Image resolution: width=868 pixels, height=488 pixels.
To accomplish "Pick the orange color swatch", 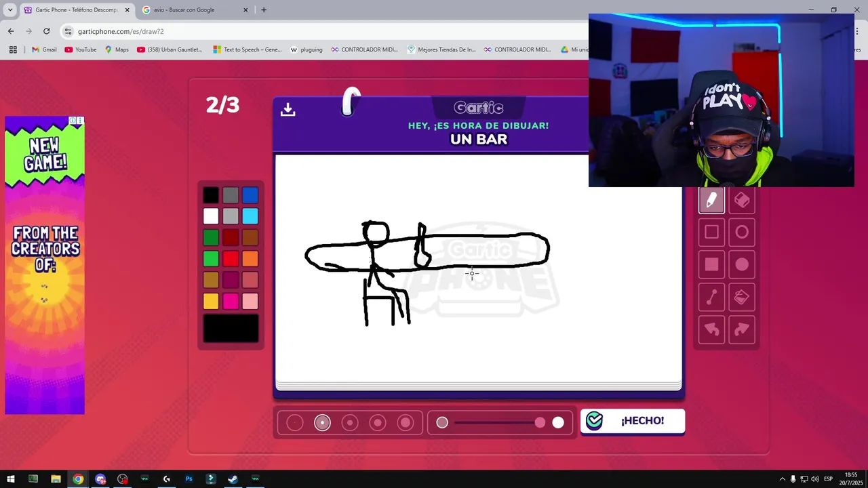I will 250,258.
